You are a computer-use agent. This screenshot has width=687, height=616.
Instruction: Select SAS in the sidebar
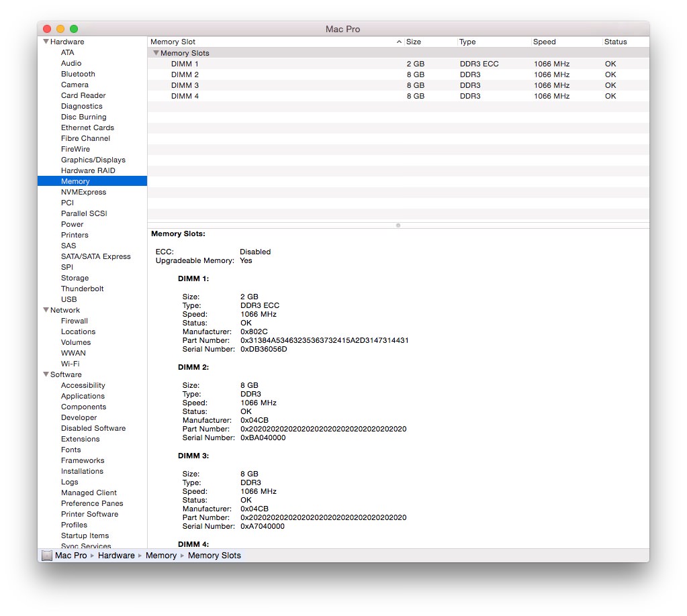click(68, 246)
